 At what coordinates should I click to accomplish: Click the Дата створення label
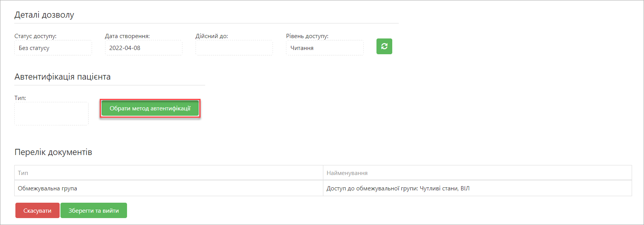(127, 36)
